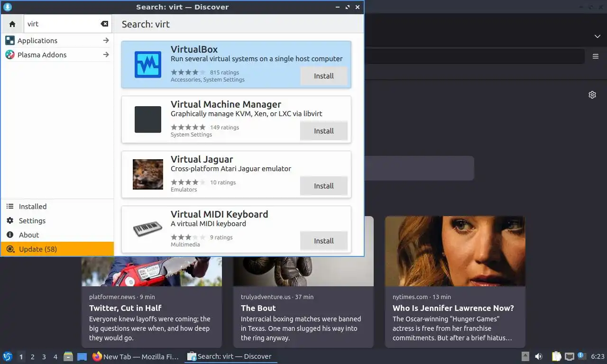Open the application launcher menu
Image resolution: width=607 pixels, height=364 pixels.
pyautogui.click(x=8, y=356)
